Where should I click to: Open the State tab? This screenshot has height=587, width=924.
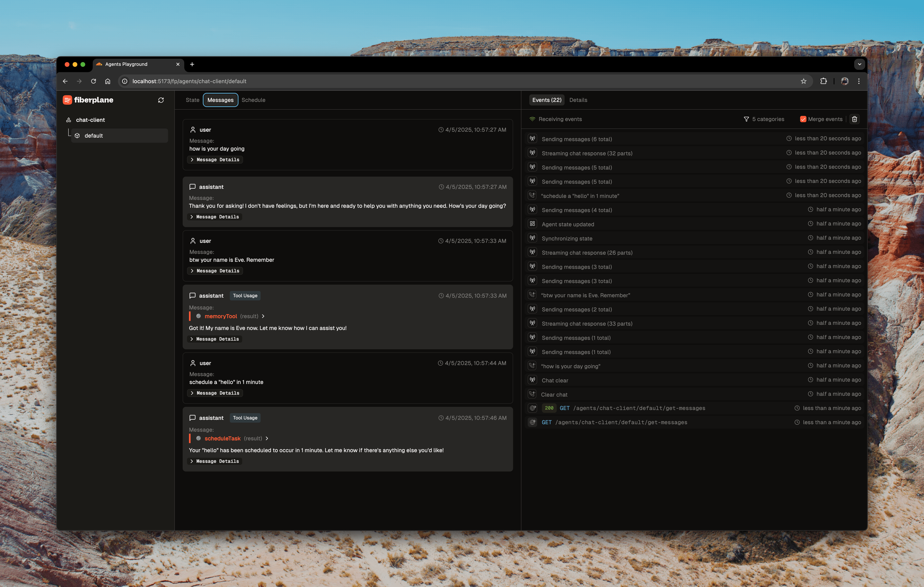192,100
